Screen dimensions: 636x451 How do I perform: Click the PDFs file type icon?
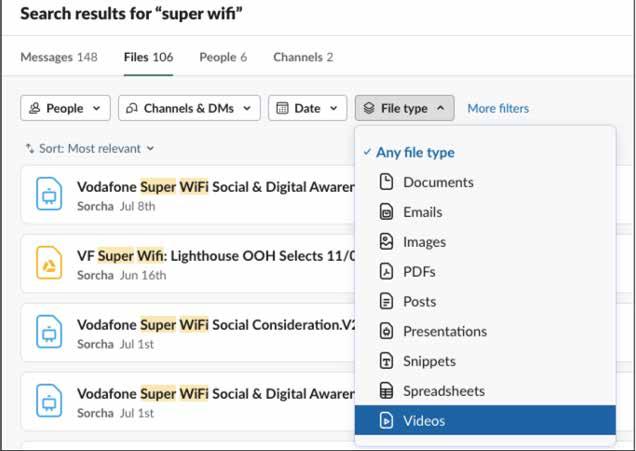pyautogui.click(x=386, y=272)
